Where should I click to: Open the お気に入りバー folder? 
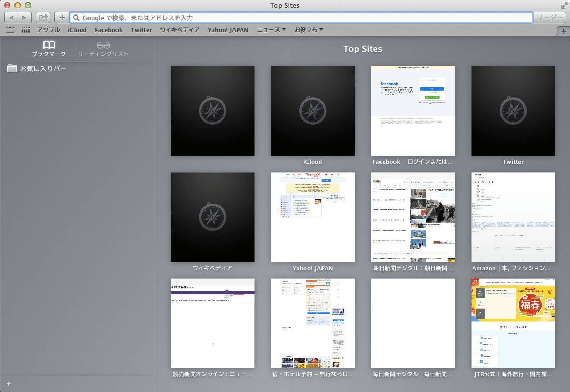click(x=37, y=69)
